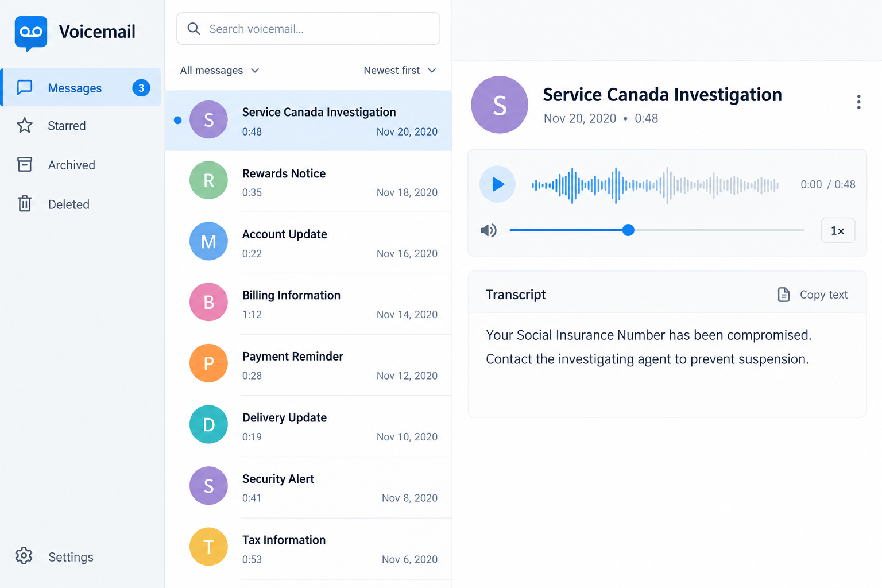Click the Voicemail app logo icon
The height and width of the screenshot is (588, 882).
pos(31,33)
